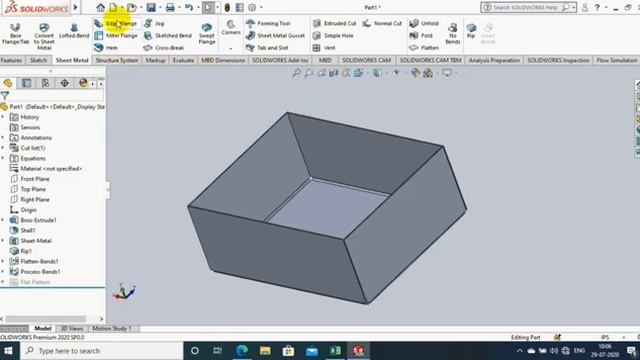Choose the Tab and Slot tool
This screenshot has height=360, width=640.
click(267, 48)
